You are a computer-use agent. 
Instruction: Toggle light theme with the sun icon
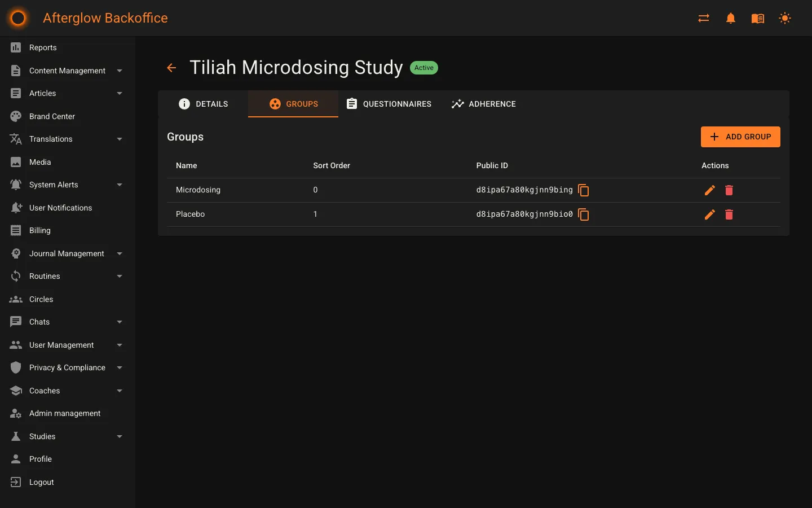[785, 18]
